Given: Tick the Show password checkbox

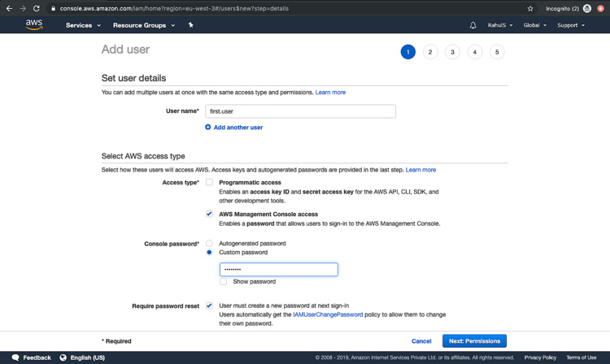Looking at the screenshot, I should pos(223,282).
